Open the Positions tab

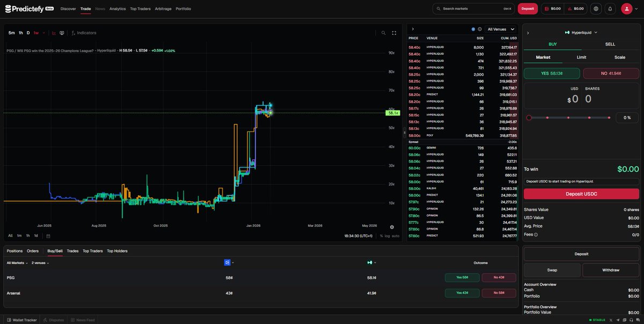[14, 251]
